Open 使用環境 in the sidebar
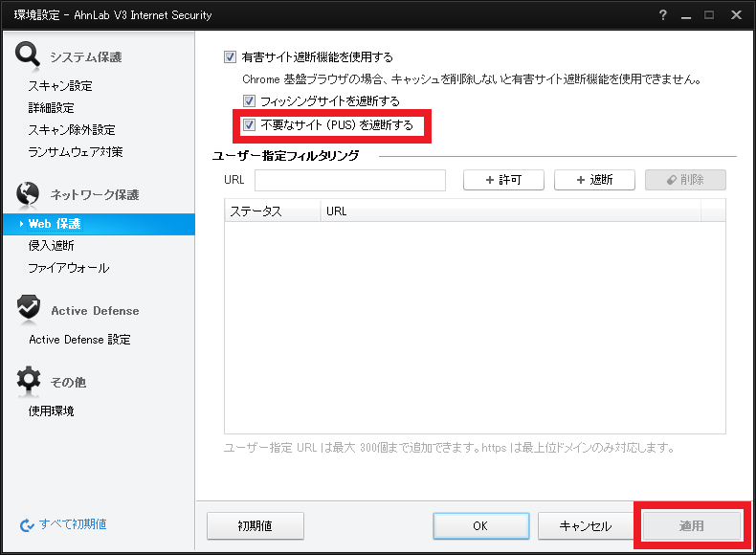The height and width of the screenshot is (555, 756). click(x=51, y=411)
